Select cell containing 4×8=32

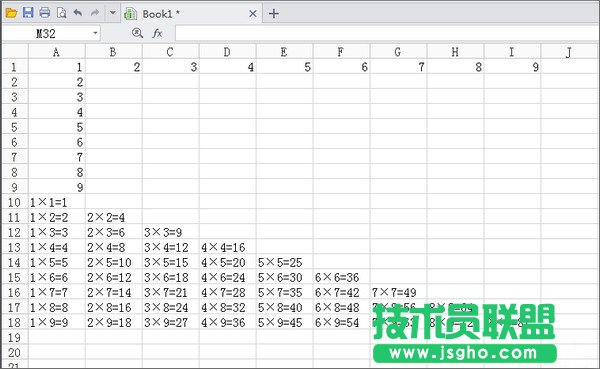228,307
